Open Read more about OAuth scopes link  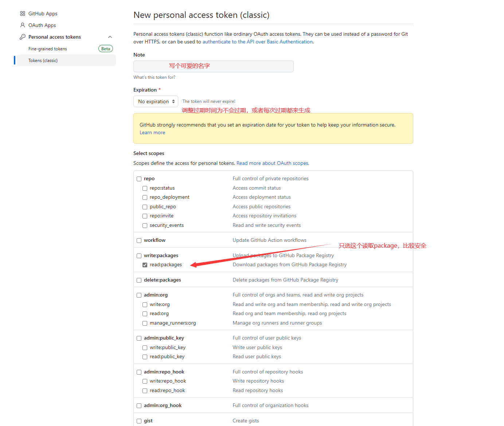[x=272, y=163]
